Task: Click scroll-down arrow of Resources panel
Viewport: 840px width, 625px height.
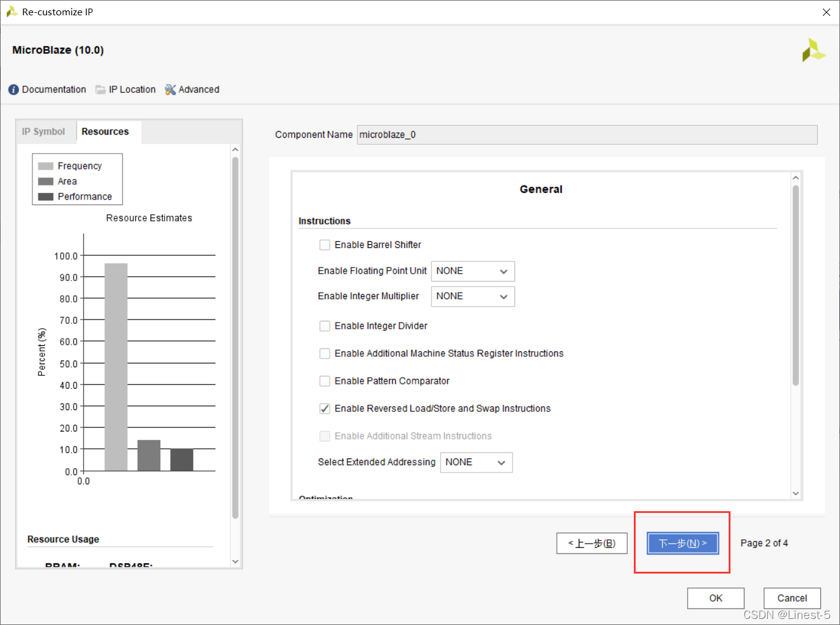Action: [236, 561]
